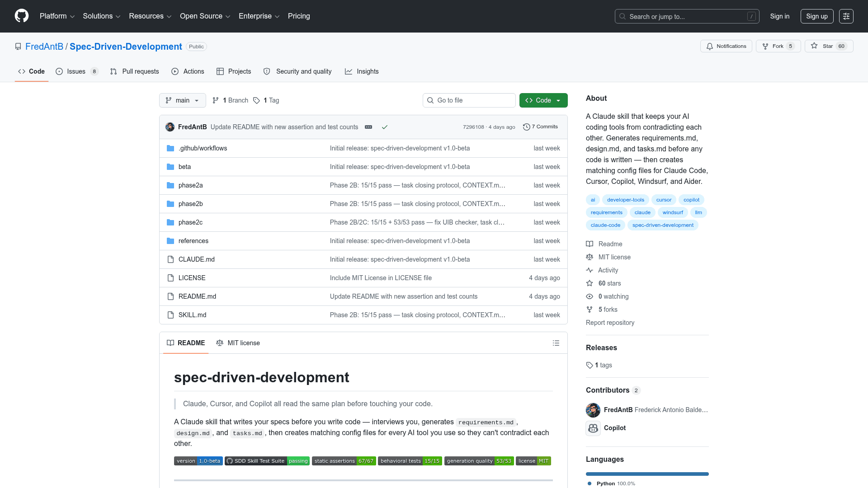
Task: Open the .github/workflows folder icon
Action: [x=170, y=148]
